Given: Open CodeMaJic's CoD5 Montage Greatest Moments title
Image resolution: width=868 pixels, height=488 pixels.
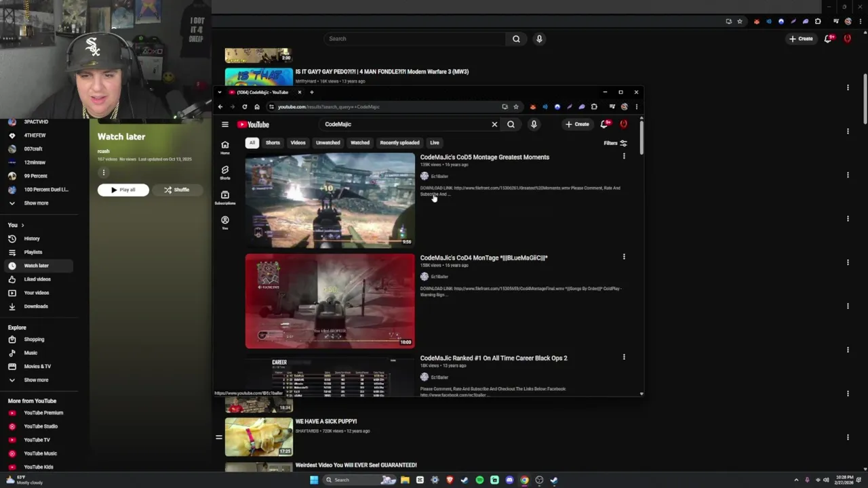Looking at the screenshot, I should click(484, 157).
